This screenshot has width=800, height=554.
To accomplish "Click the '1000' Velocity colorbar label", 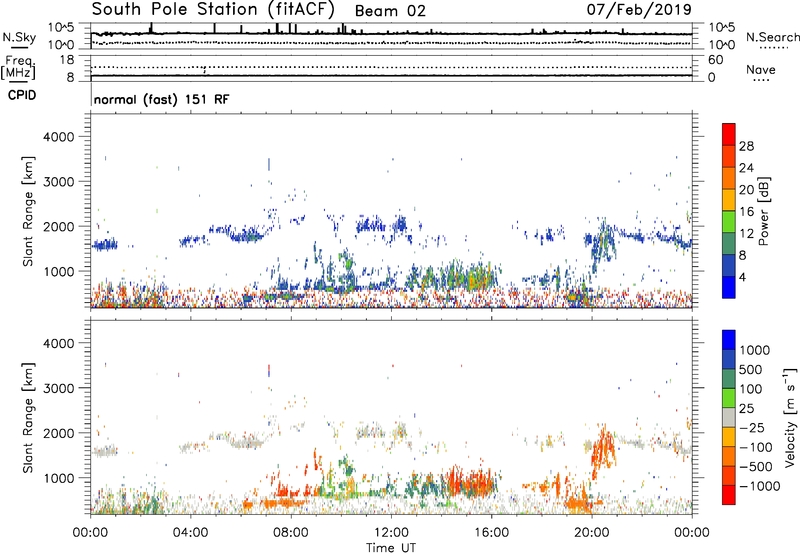I will coord(754,350).
